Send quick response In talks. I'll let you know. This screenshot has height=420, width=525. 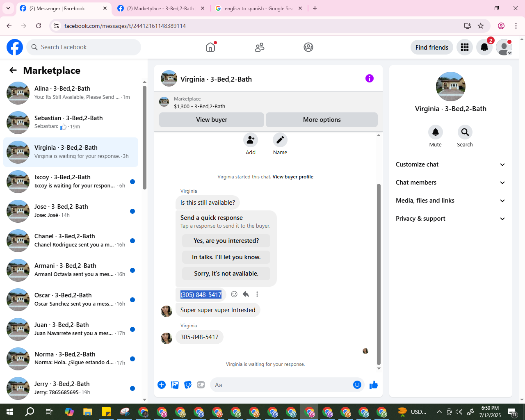[x=226, y=257]
